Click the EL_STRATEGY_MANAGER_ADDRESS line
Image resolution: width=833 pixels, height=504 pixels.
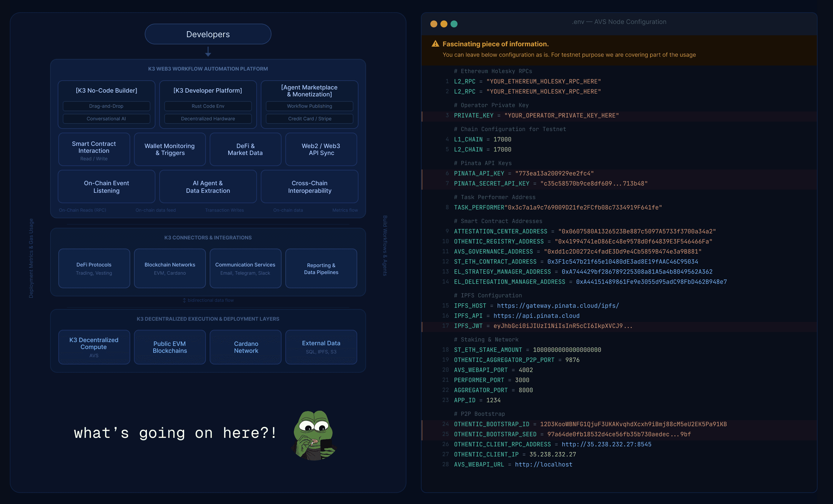(583, 272)
